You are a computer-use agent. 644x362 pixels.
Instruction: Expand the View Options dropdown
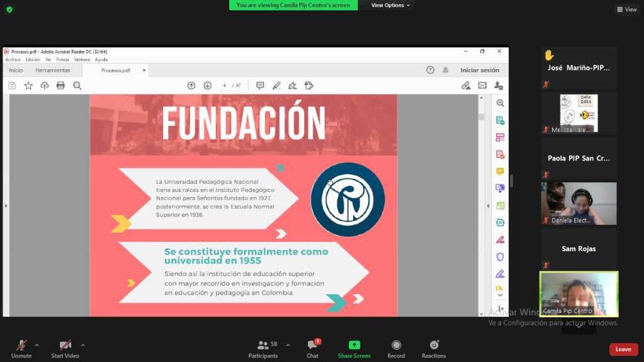(390, 5)
